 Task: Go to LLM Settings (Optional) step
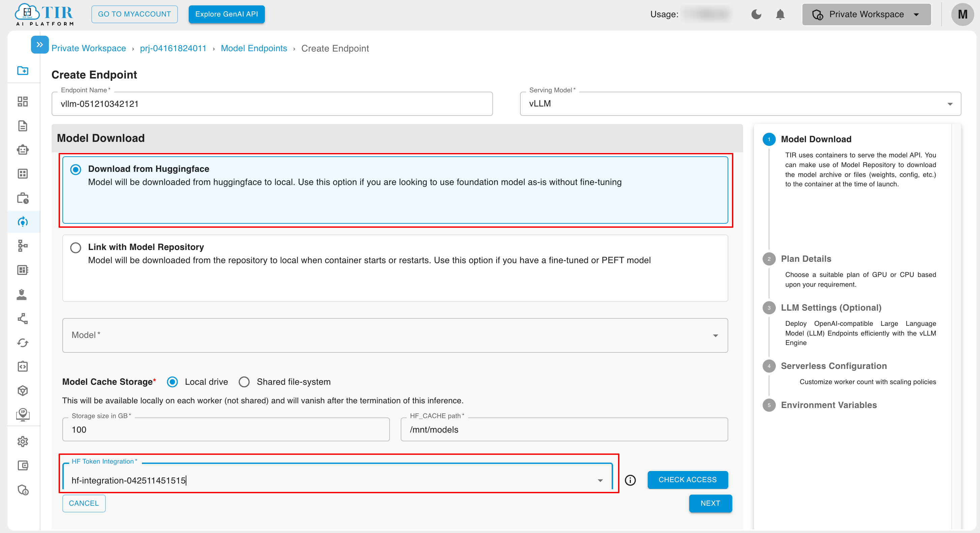click(x=831, y=307)
